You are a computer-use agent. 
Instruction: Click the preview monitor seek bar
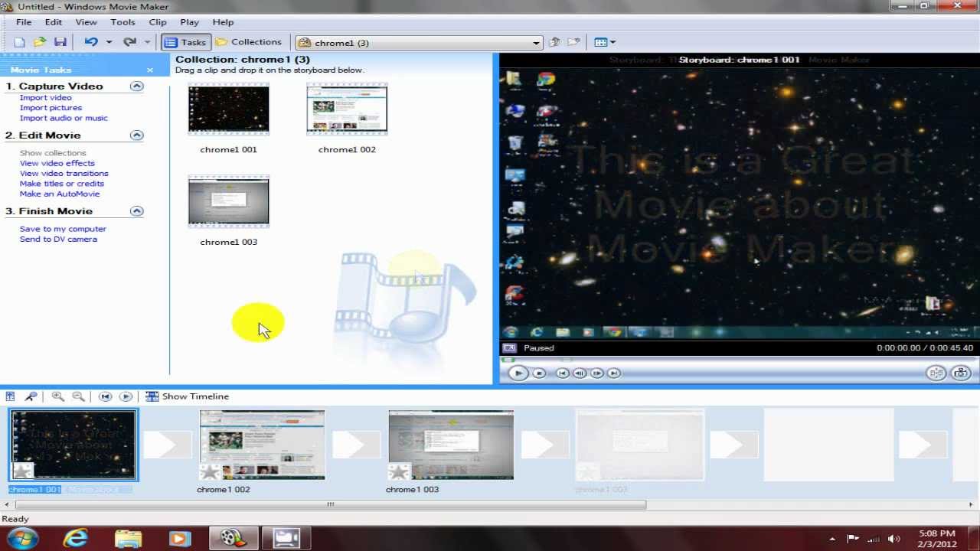738,360
